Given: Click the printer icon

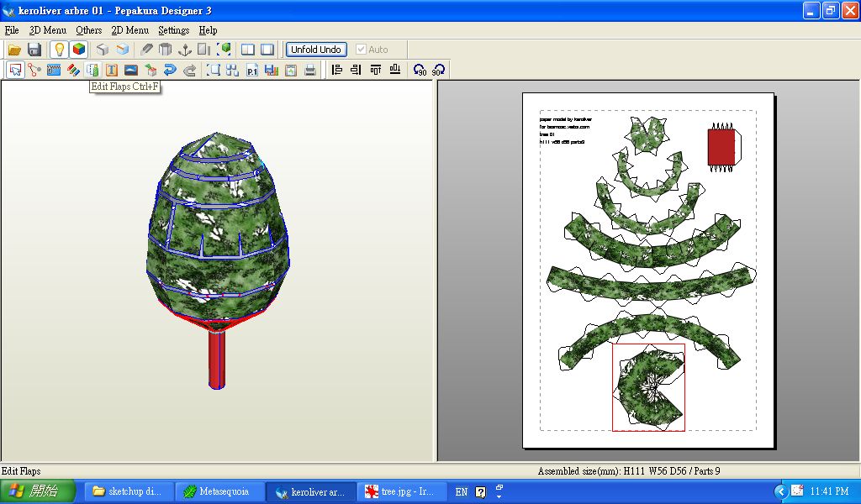Looking at the screenshot, I should point(310,71).
